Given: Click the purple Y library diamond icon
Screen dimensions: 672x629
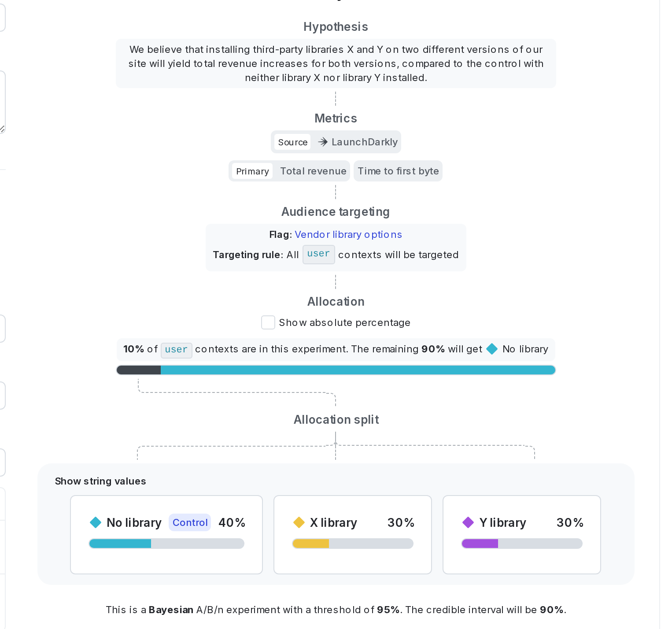Looking at the screenshot, I should 468,522.
